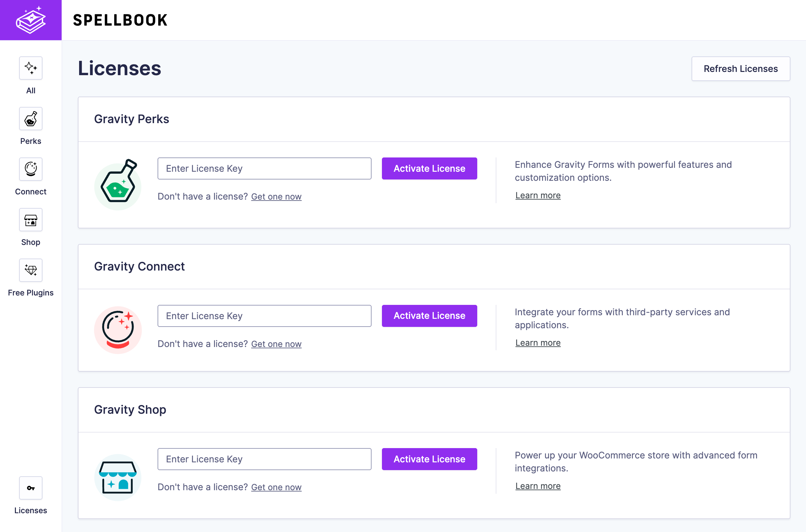Select the Free Plugins label in sidebar
The width and height of the screenshot is (806, 532).
pos(30,293)
